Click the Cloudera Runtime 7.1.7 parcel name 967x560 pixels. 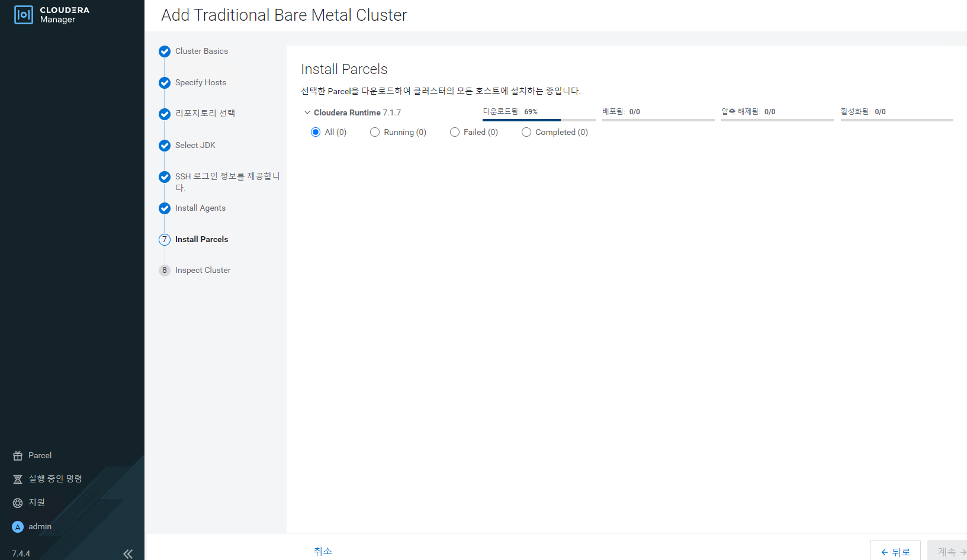[x=357, y=112]
